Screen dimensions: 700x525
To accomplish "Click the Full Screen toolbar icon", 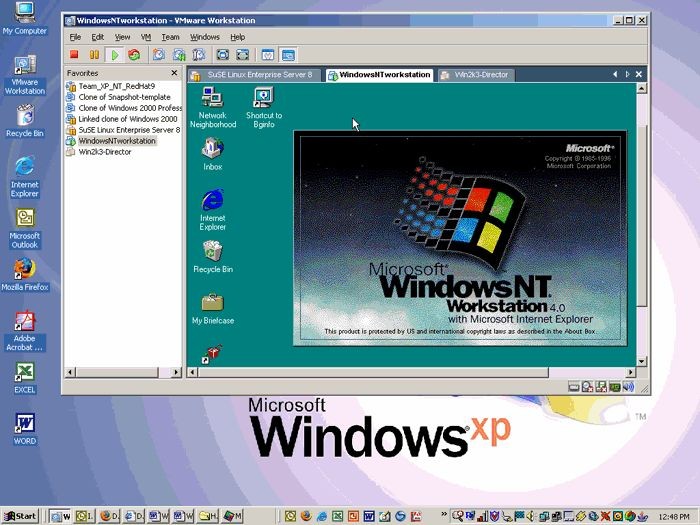I will click(x=223, y=54).
